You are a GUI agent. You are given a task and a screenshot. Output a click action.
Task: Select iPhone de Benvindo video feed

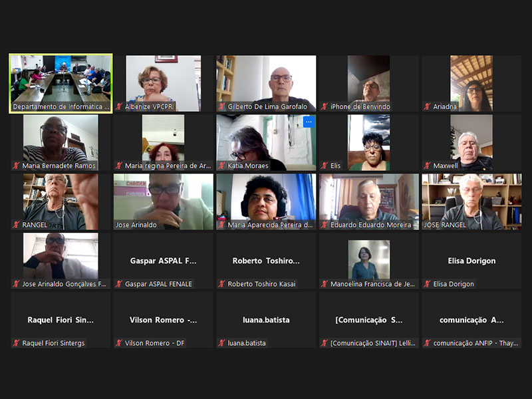pyautogui.click(x=369, y=83)
